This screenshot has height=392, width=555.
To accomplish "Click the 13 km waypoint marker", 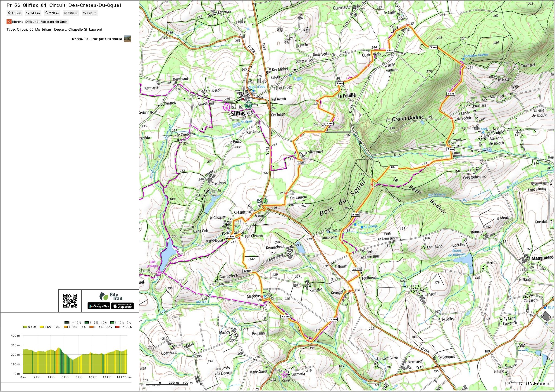I will [x=247, y=271].
